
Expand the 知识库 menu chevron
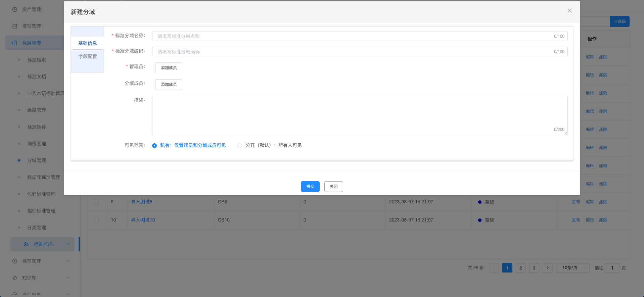68,278
